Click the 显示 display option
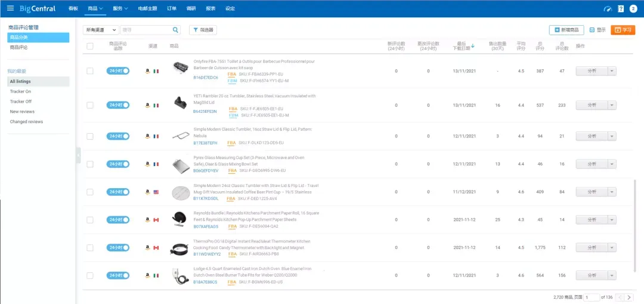The image size is (644, 304). pyautogui.click(x=597, y=30)
